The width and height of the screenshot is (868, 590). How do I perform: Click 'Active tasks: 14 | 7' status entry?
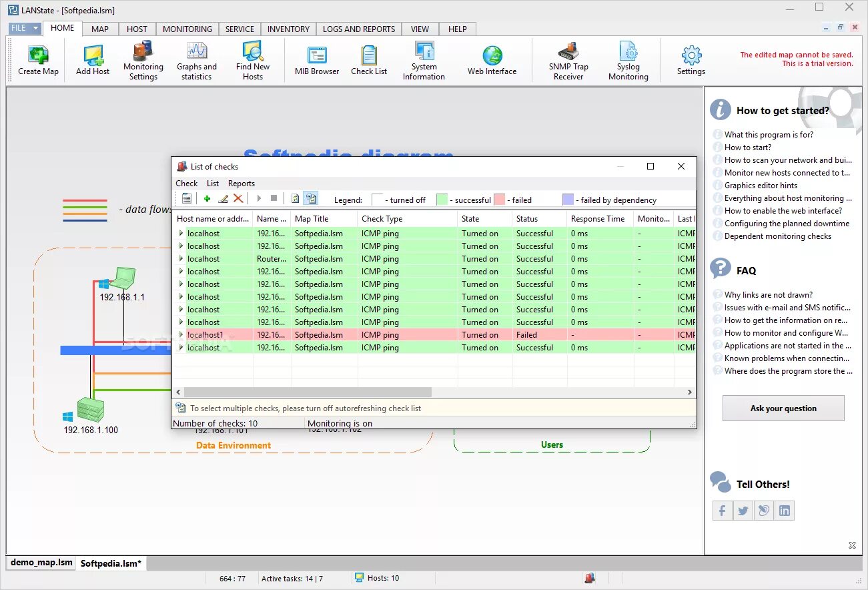[292, 579]
